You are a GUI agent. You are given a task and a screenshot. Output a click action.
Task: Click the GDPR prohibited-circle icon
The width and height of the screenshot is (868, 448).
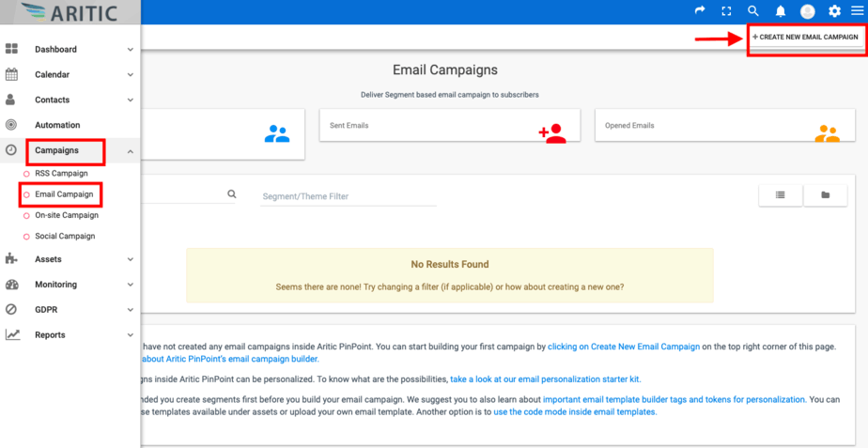click(x=11, y=310)
